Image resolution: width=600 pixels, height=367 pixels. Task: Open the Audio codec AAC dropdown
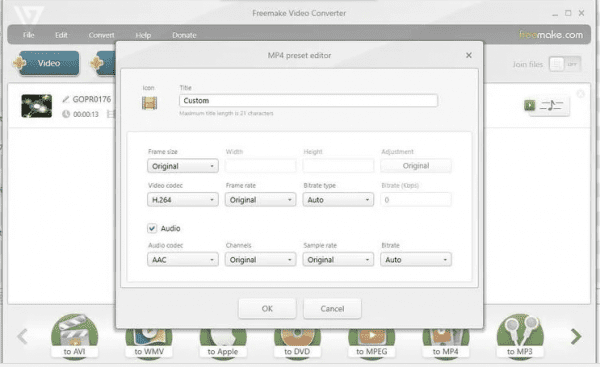point(183,259)
